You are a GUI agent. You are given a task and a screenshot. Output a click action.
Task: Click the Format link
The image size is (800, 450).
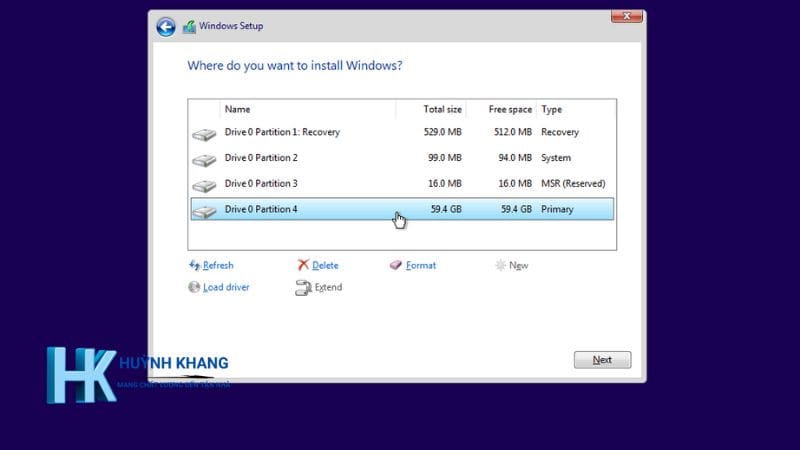click(421, 265)
